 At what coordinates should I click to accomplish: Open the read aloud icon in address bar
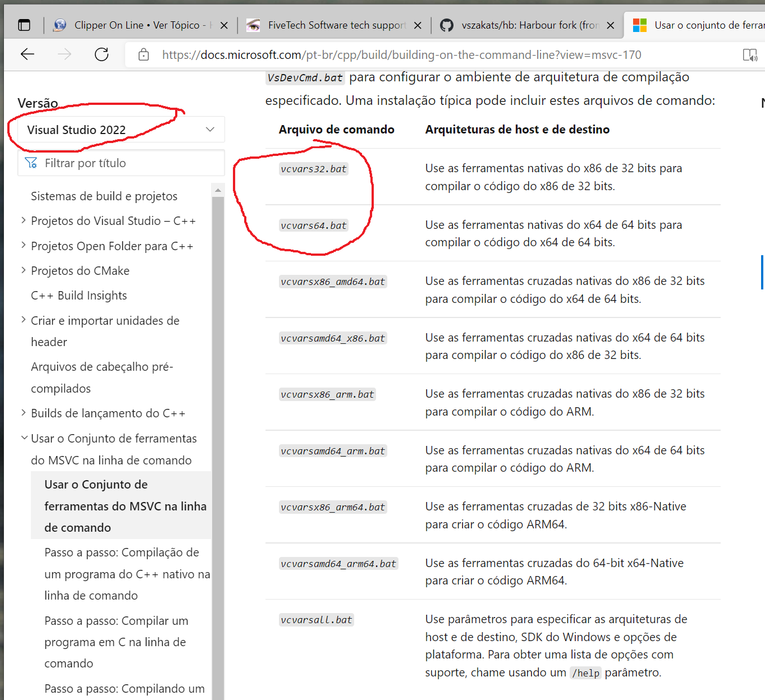pos(750,54)
